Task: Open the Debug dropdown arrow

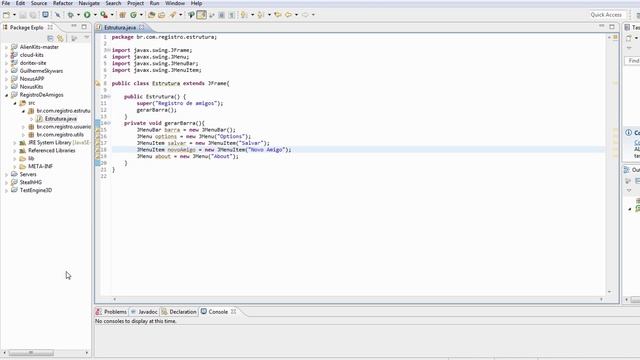Action: (x=78, y=15)
